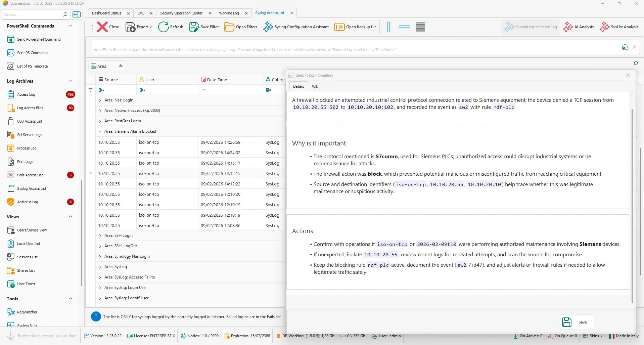644x345 pixels.
Task: Clear the Auto-Filter field
Action: tap(635, 47)
